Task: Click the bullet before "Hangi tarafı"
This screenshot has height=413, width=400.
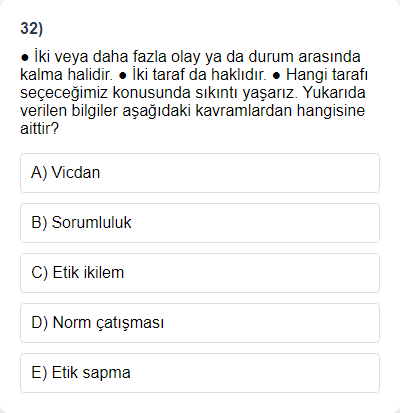Action: click(277, 75)
